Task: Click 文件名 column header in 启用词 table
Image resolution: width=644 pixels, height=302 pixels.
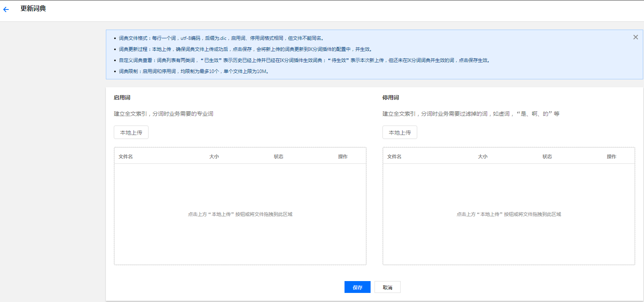Action: [x=126, y=157]
